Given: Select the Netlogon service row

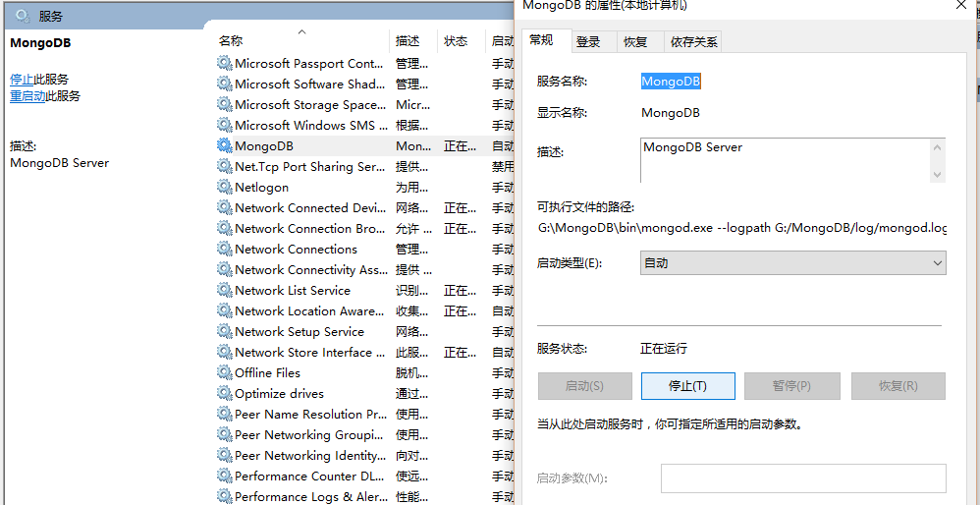Looking at the screenshot, I should point(365,187).
